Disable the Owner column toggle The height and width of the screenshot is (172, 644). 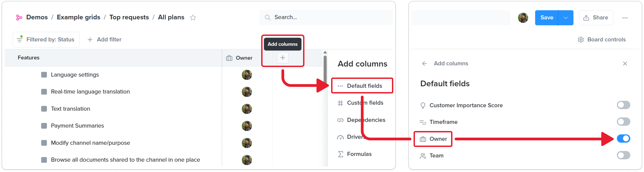pyautogui.click(x=623, y=139)
